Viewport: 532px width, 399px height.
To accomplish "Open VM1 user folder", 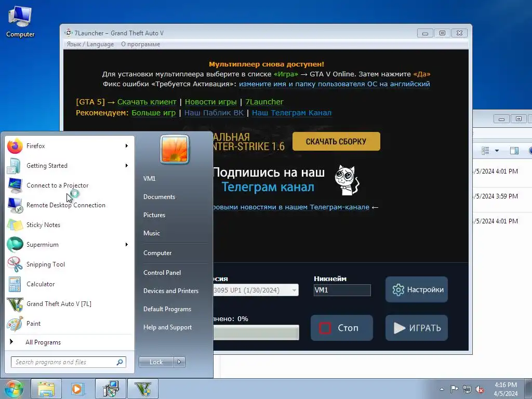I will tap(149, 179).
